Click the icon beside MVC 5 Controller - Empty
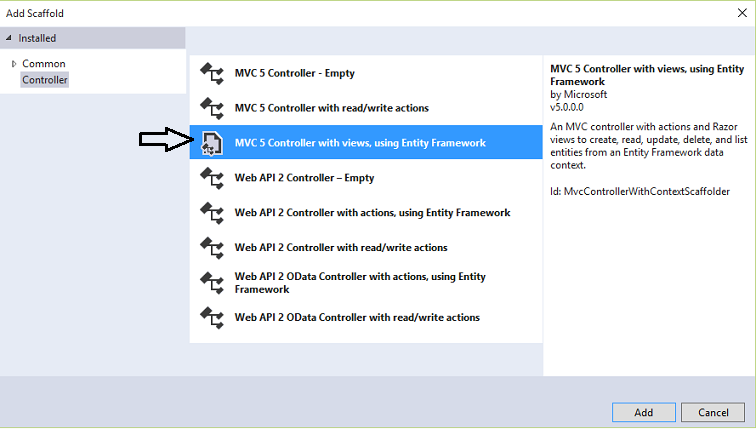This screenshot has width=756, height=429. pos(212,74)
